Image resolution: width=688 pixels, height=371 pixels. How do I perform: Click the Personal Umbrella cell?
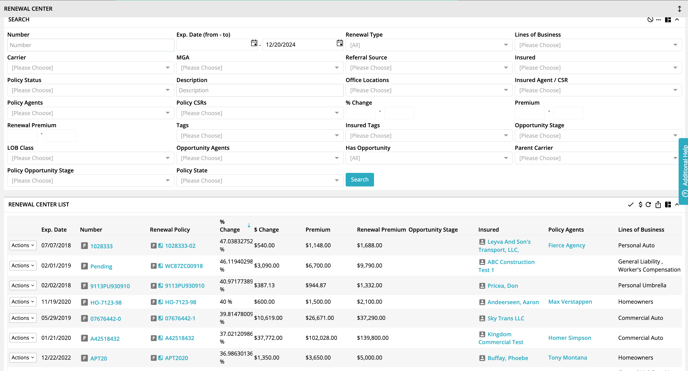click(x=642, y=285)
